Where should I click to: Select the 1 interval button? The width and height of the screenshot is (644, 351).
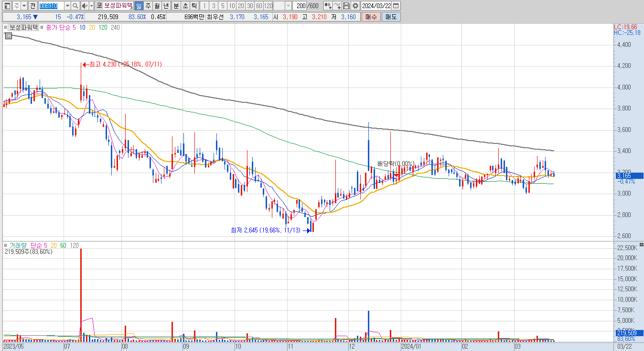coord(204,6)
